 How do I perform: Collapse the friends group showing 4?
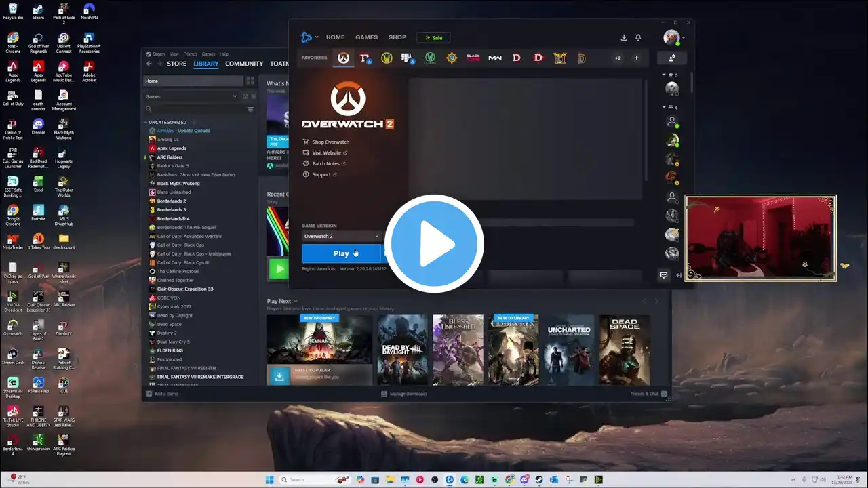(664, 107)
